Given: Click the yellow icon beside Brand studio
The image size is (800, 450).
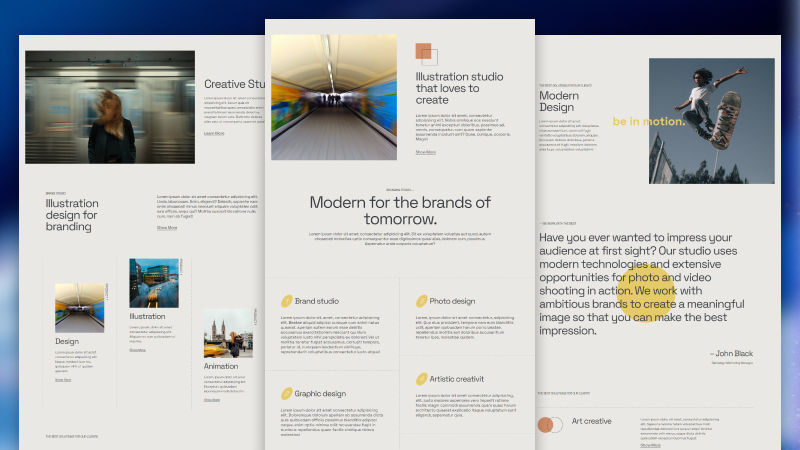Looking at the screenshot, I should 285,301.
